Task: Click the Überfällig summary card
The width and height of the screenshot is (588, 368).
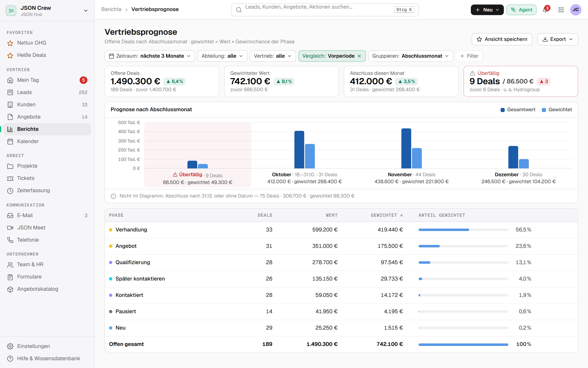Action: point(521,81)
